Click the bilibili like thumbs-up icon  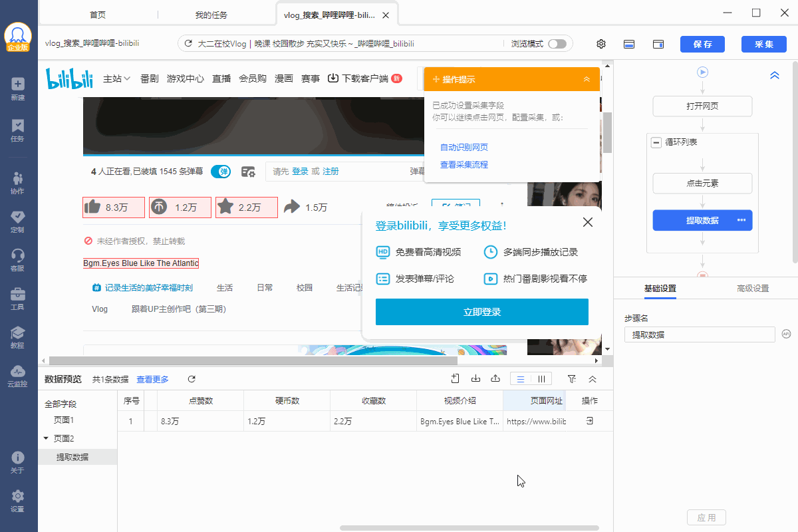point(92,207)
